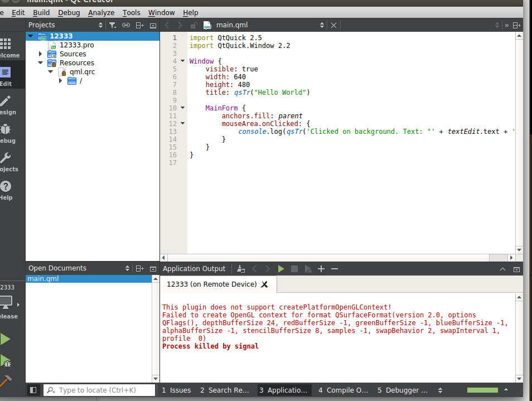Viewport: 532px width, 401px height.
Task: Toggle file lock icon for main.qml
Action: coord(194,26)
